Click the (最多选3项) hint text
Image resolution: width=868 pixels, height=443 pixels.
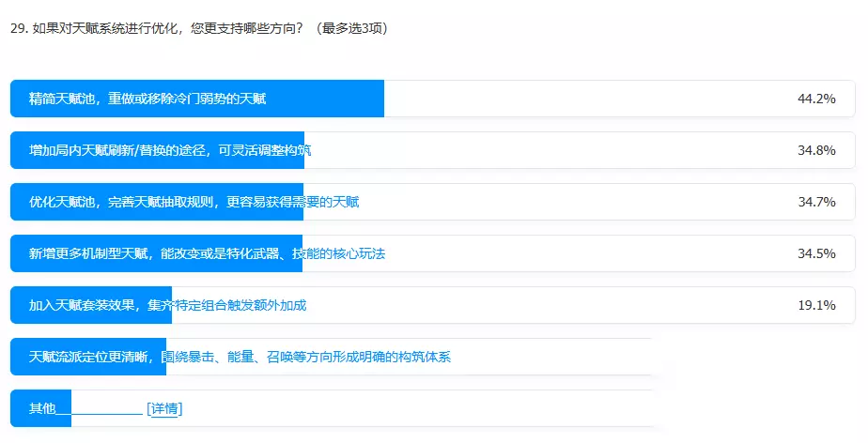351,28
